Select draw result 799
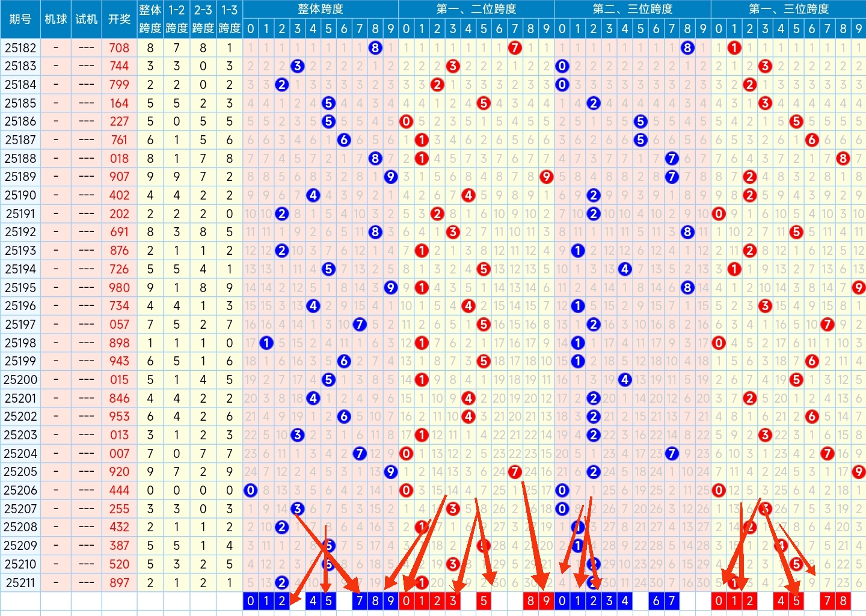The height and width of the screenshot is (616, 866). pyautogui.click(x=119, y=85)
